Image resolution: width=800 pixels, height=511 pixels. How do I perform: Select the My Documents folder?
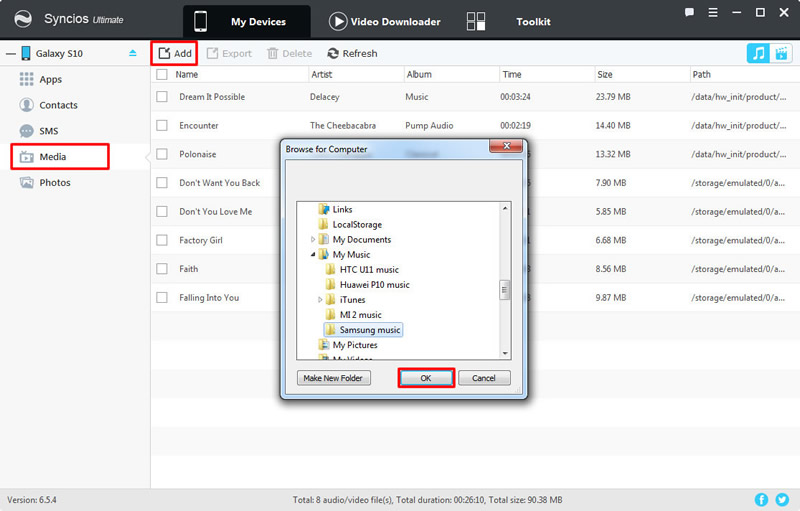click(x=355, y=239)
